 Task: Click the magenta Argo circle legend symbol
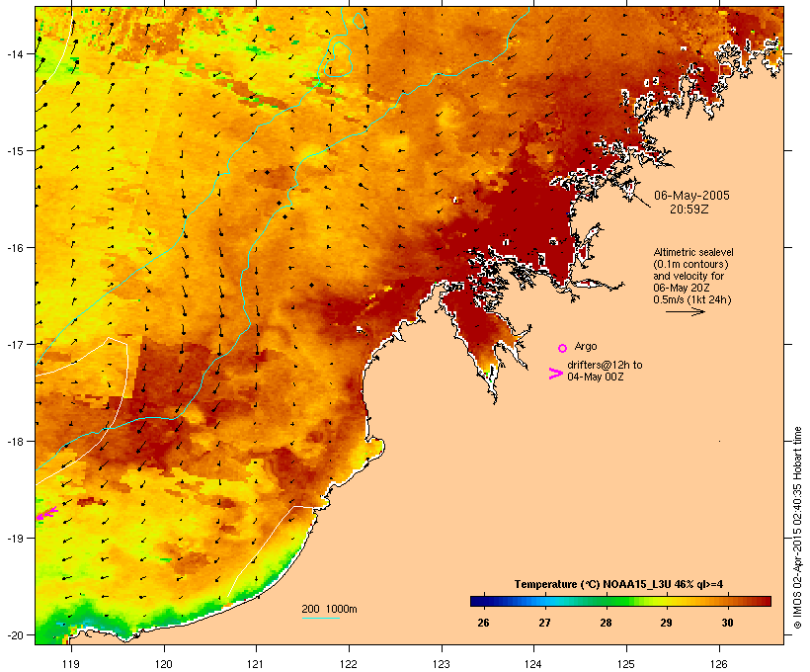(563, 348)
